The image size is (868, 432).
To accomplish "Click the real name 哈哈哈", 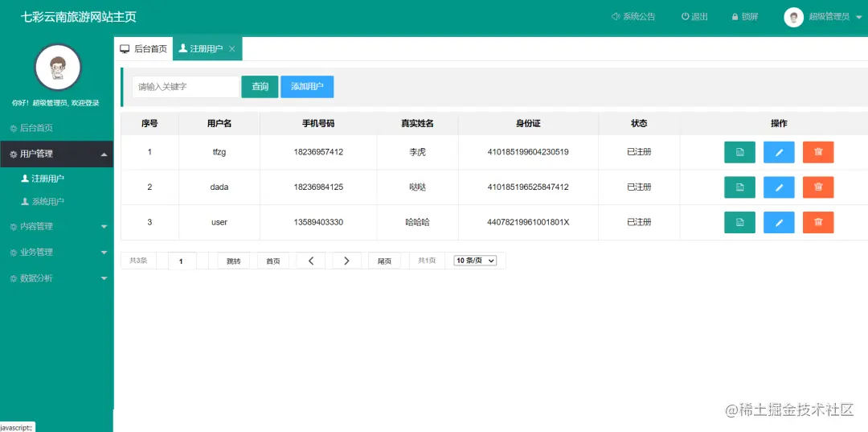I will click(x=417, y=222).
